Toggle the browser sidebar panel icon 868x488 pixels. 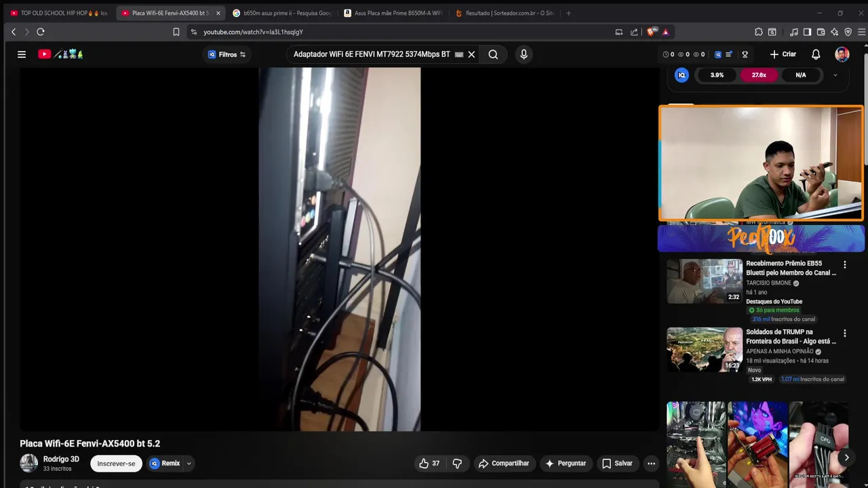click(807, 32)
